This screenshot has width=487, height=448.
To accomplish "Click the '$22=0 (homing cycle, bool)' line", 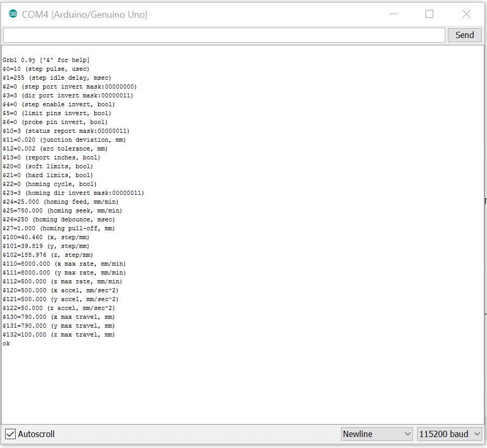I will 50,184.
